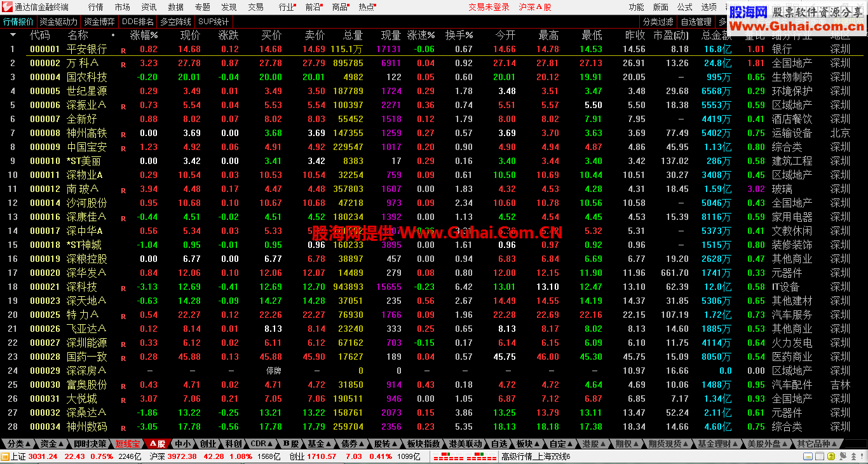
Task: Select the 深深房A stock name
Action: click(86, 371)
